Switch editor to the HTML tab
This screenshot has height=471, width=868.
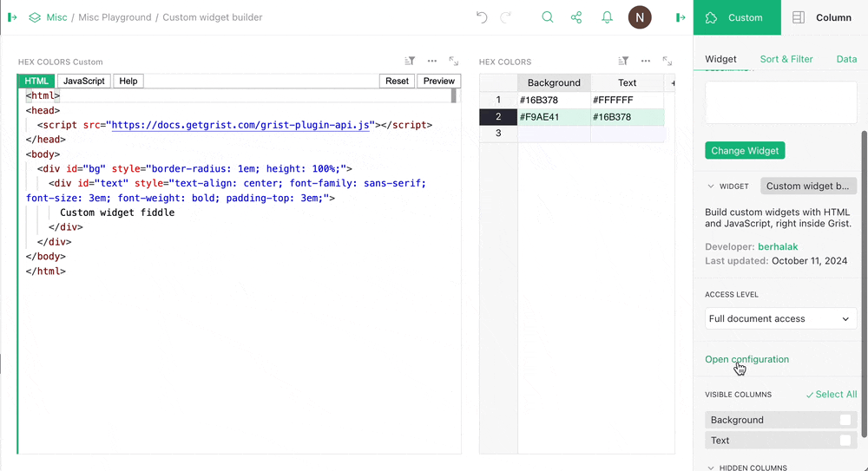36,81
